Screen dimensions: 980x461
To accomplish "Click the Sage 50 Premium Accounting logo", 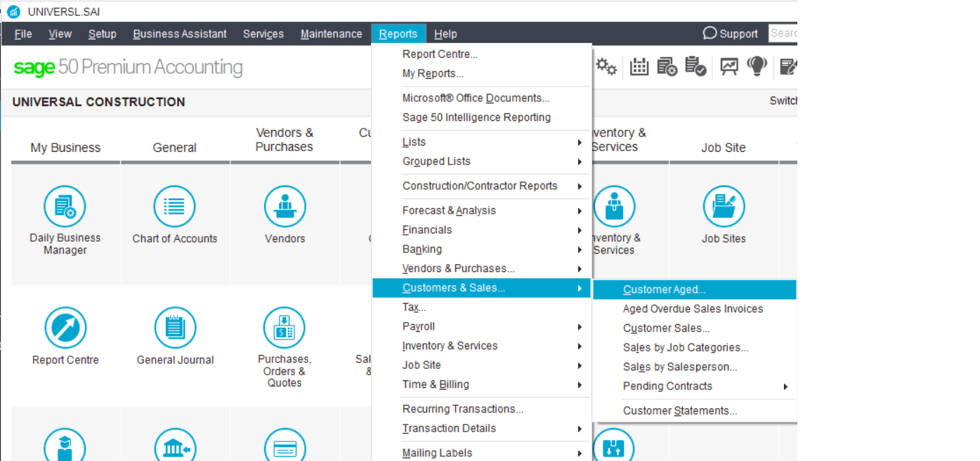I will point(128,67).
